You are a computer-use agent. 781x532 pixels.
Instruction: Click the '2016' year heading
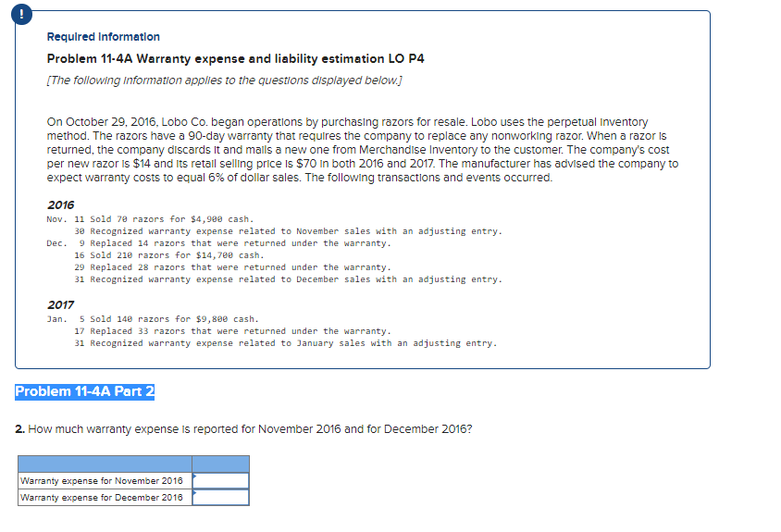[x=60, y=204]
